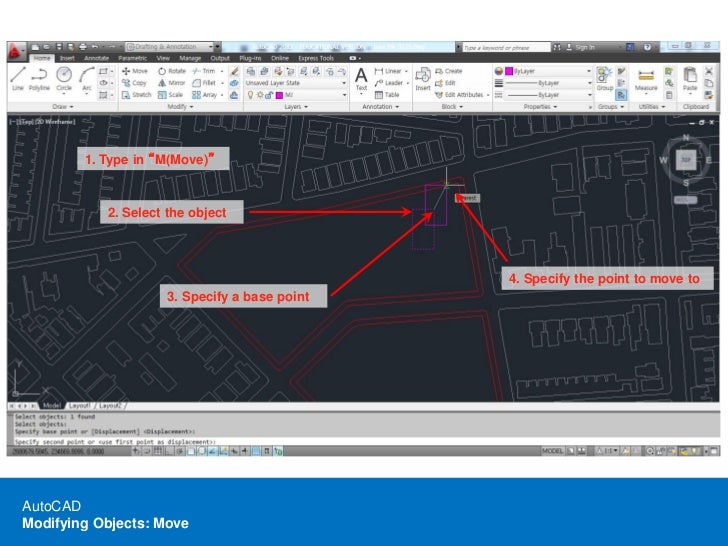Click the Undo arrow in quick access toolbar
This screenshot has width=728, height=546.
click(x=95, y=47)
